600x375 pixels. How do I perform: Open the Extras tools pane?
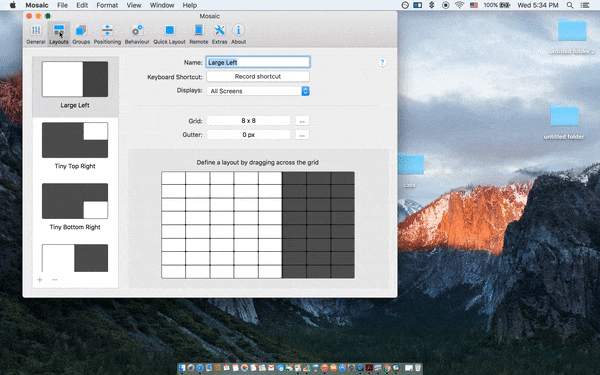220,34
